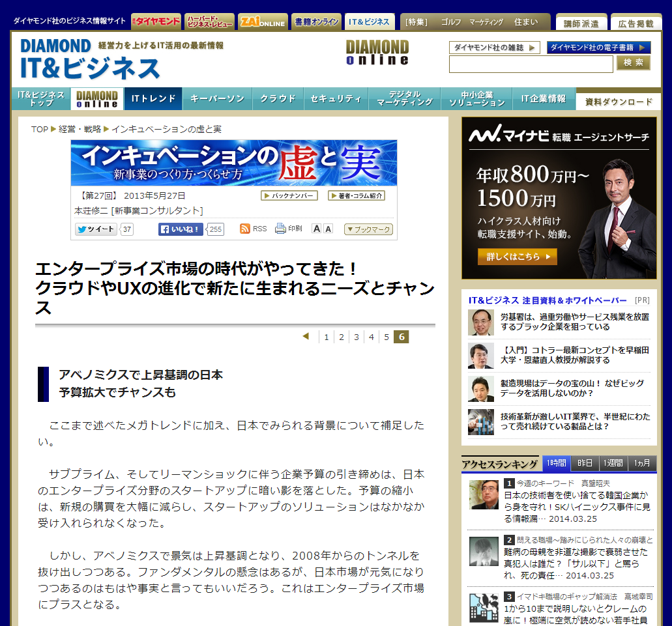Select the larger font size A
Viewport: 672px width, 626px height.
317,229
